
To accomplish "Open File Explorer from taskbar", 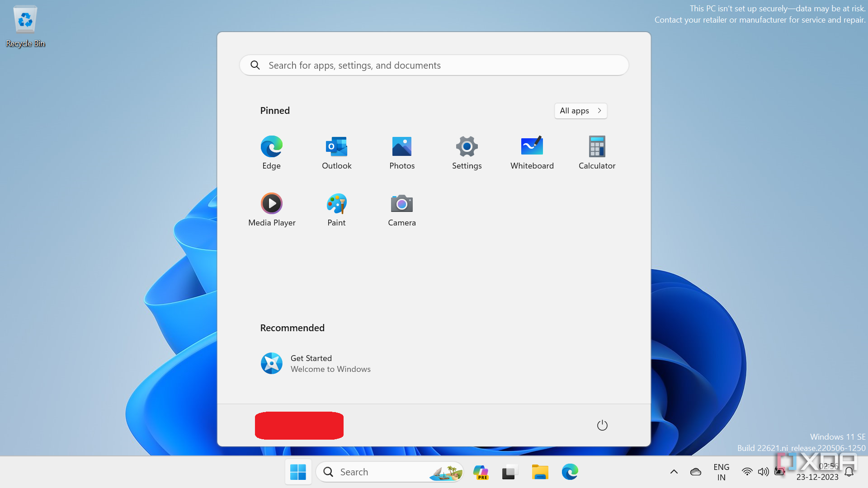I will click(540, 472).
